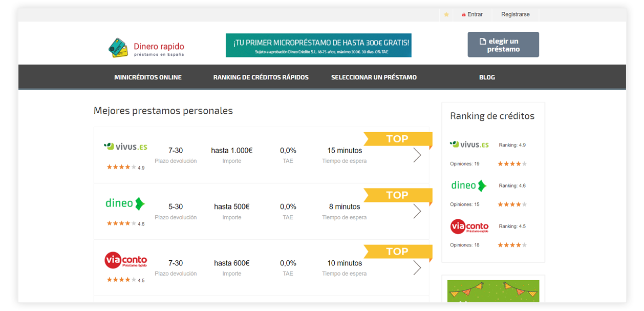This screenshot has height=311, width=644.
Task: Click Vivus.es logo in Ranking sidebar
Action: tap(469, 145)
